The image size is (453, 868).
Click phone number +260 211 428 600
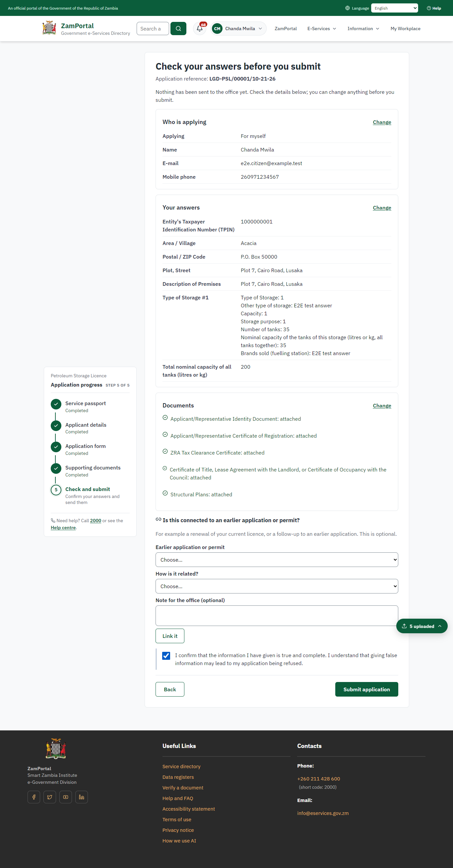click(x=318, y=779)
